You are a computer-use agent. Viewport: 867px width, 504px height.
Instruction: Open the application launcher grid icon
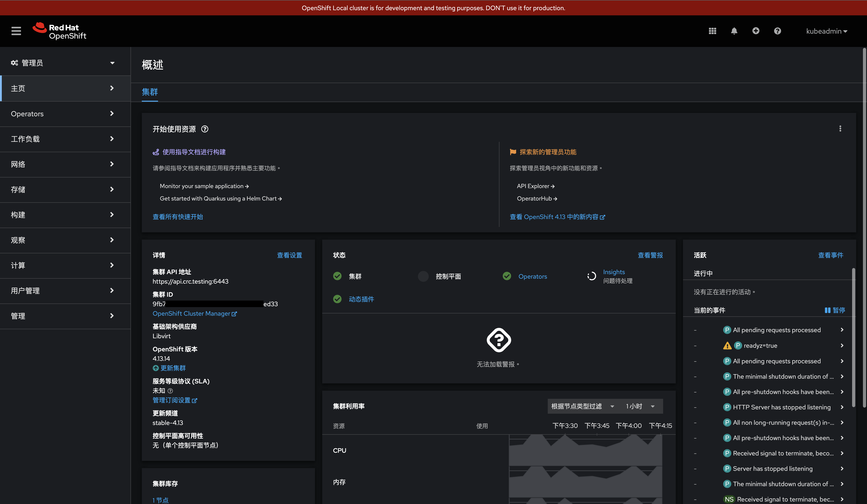tap(712, 31)
